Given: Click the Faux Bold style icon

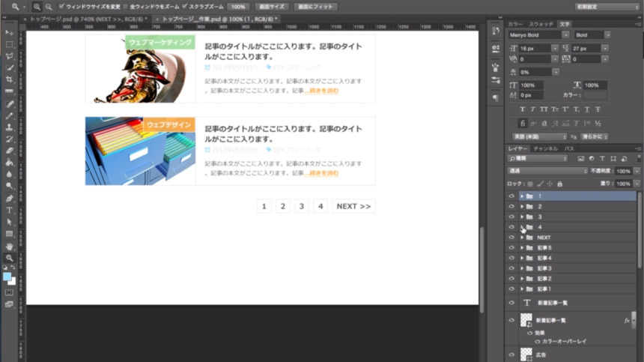Looking at the screenshot, I should pyautogui.click(x=522, y=109).
